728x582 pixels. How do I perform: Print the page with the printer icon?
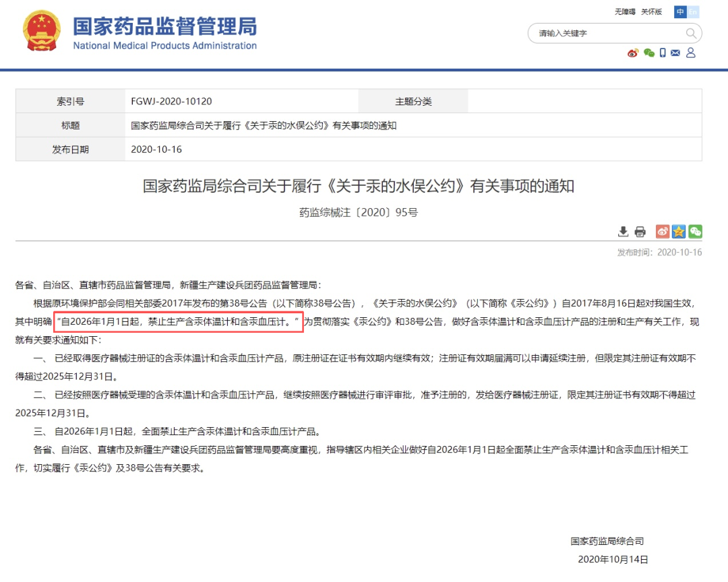[x=640, y=232]
